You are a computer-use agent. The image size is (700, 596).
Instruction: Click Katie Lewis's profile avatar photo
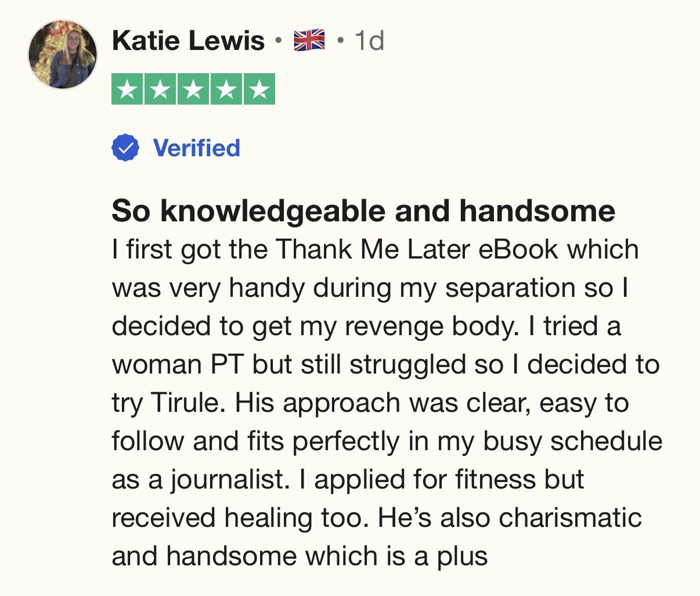[63, 54]
